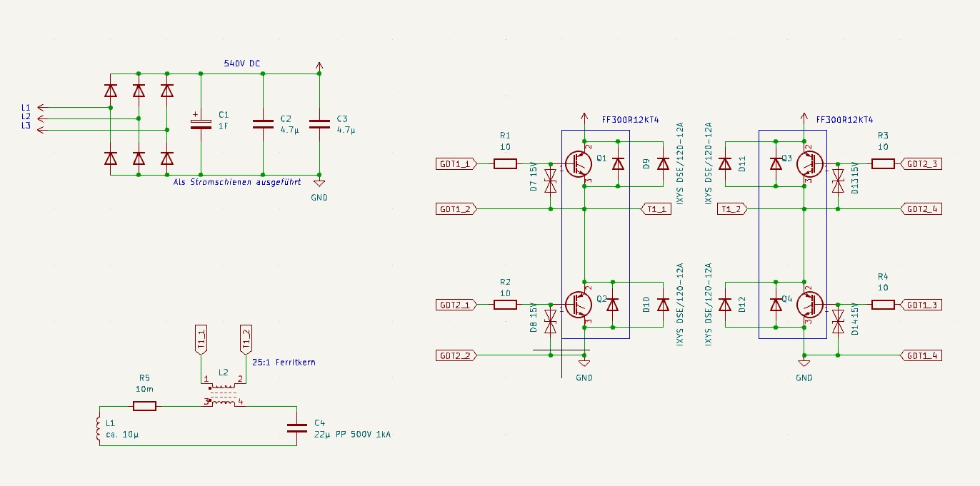Select the GDT1_4 global label
The width and height of the screenshot is (980, 486).
point(922,355)
